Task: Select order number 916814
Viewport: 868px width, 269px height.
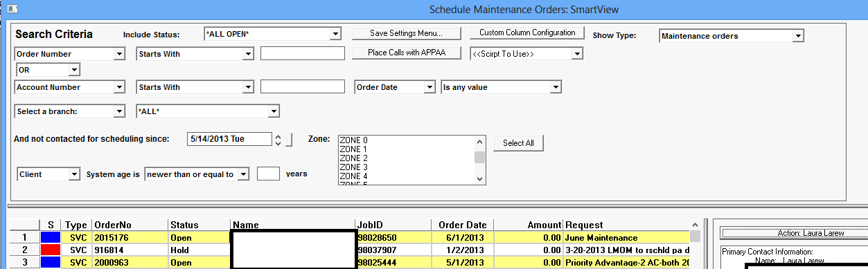Action: tap(130, 250)
